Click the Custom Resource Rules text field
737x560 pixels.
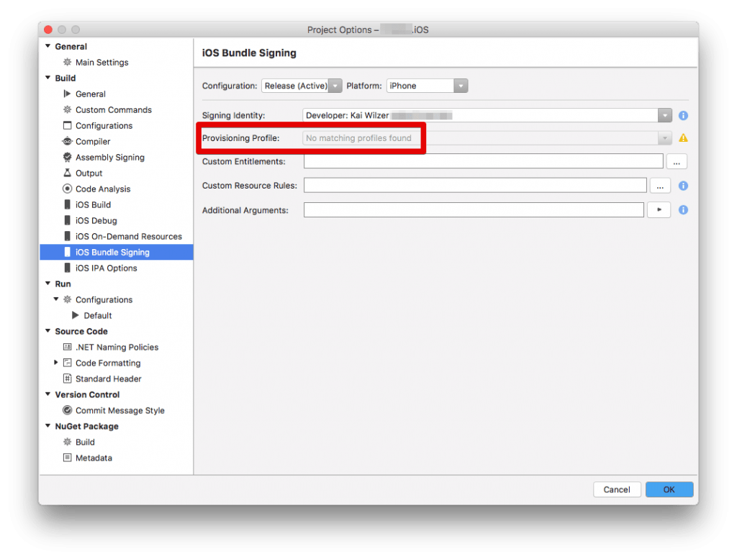click(x=475, y=185)
